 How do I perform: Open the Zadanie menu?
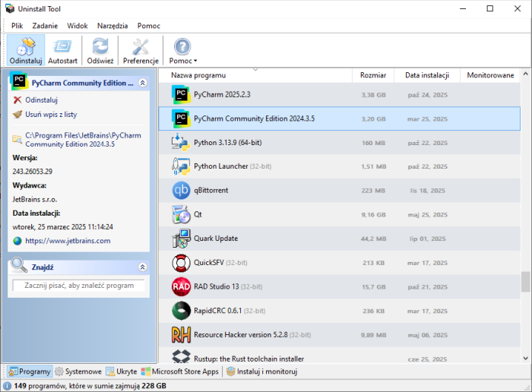tap(45, 26)
